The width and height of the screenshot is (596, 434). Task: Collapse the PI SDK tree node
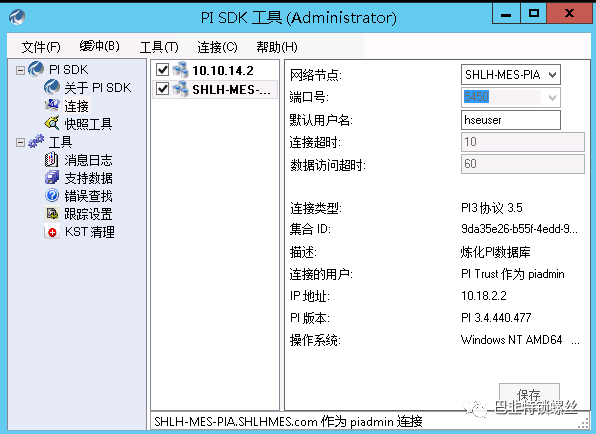[20, 70]
